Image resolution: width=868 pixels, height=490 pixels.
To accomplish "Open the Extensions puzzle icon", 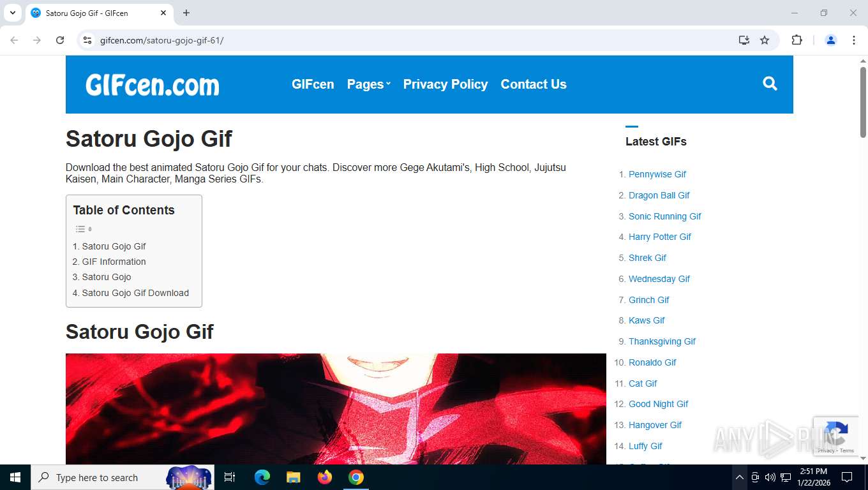I will [797, 40].
